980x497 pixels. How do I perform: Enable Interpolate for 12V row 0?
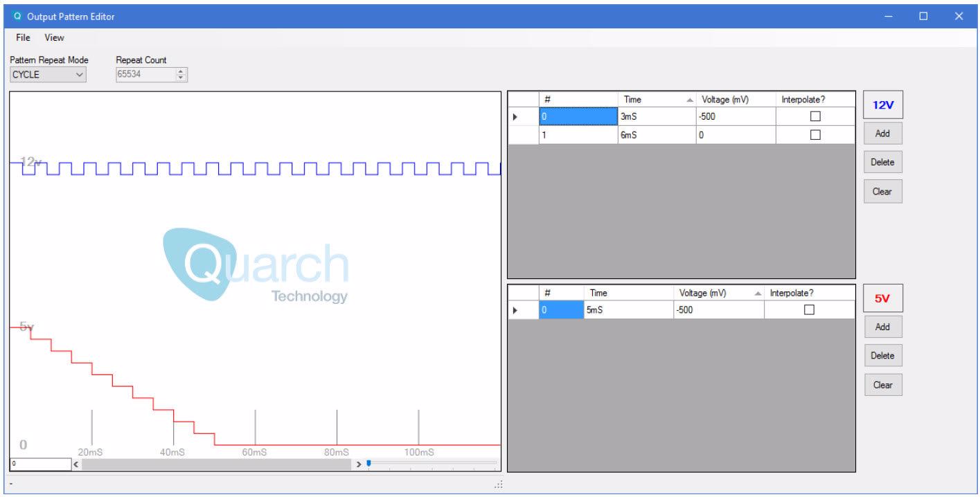point(815,117)
